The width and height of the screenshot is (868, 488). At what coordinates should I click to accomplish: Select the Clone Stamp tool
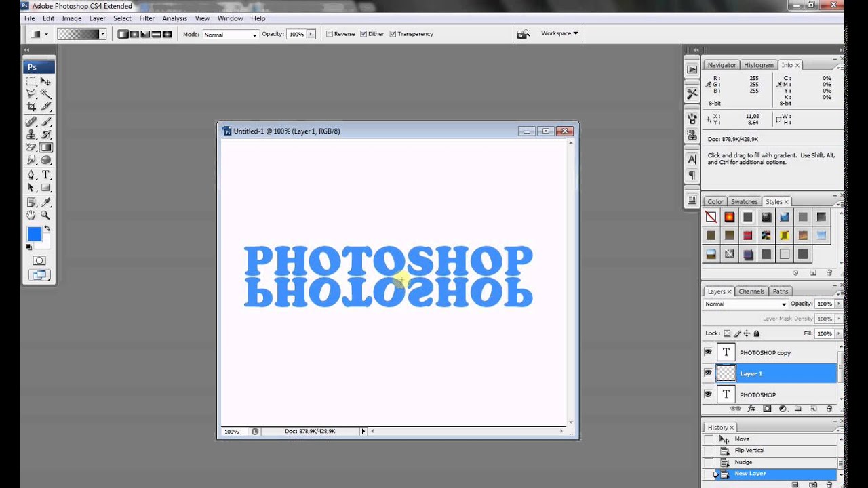(31, 135)
